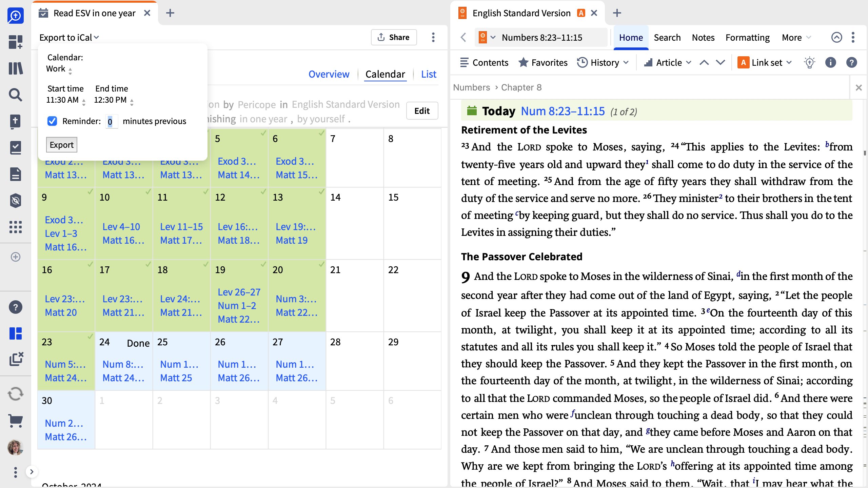The width and height of the screenshot is (868, 488).
Task: Click the close-all-panels icon in sidebar
Action: click(x=16, y=359)
